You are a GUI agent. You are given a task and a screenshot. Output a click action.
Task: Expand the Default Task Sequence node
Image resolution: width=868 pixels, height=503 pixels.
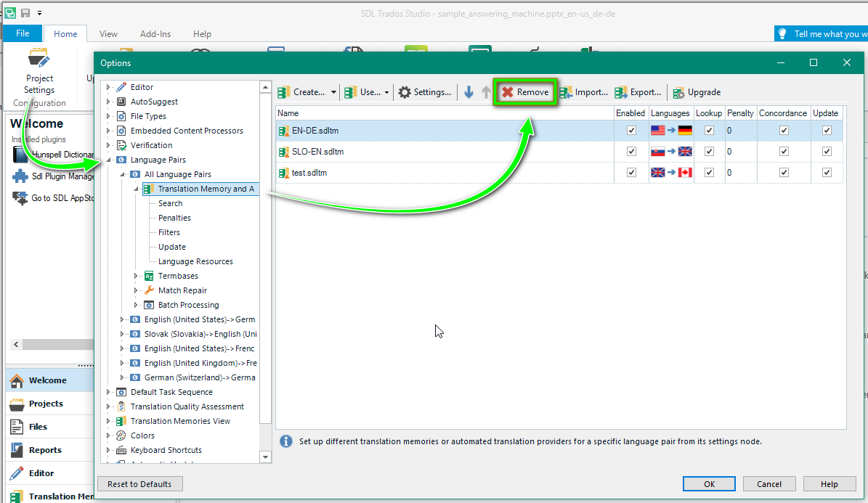pos(108,392)
